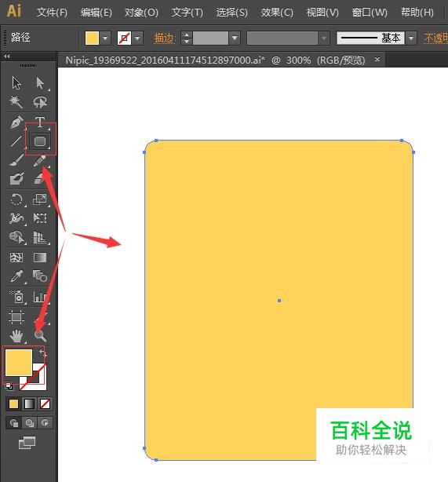Viewport: 448px width, 482px height.
Task: Open the 帮助(H) menu
Action: tap(417, 13)
